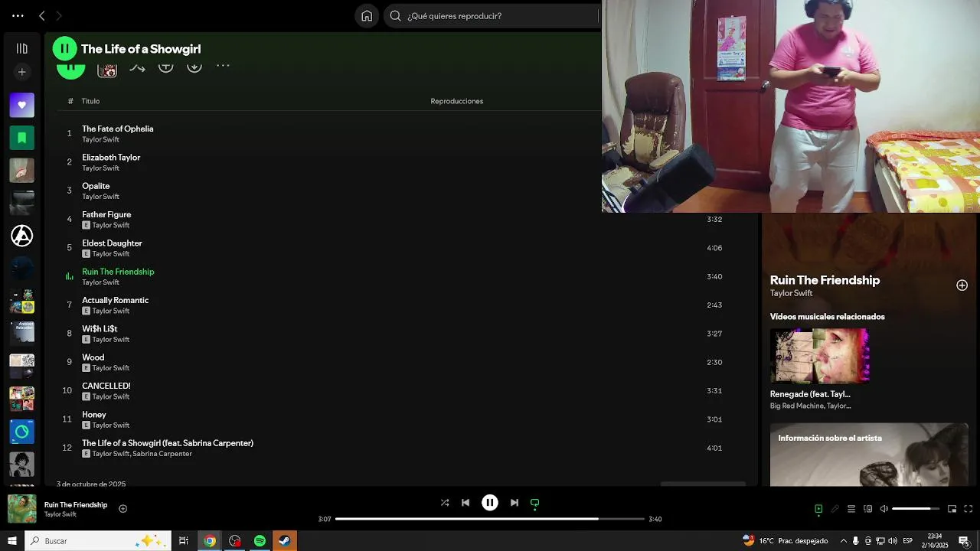This screenshot has height=551, width=980.
Task: Navigate back with the left arrow
Action: 42,15
